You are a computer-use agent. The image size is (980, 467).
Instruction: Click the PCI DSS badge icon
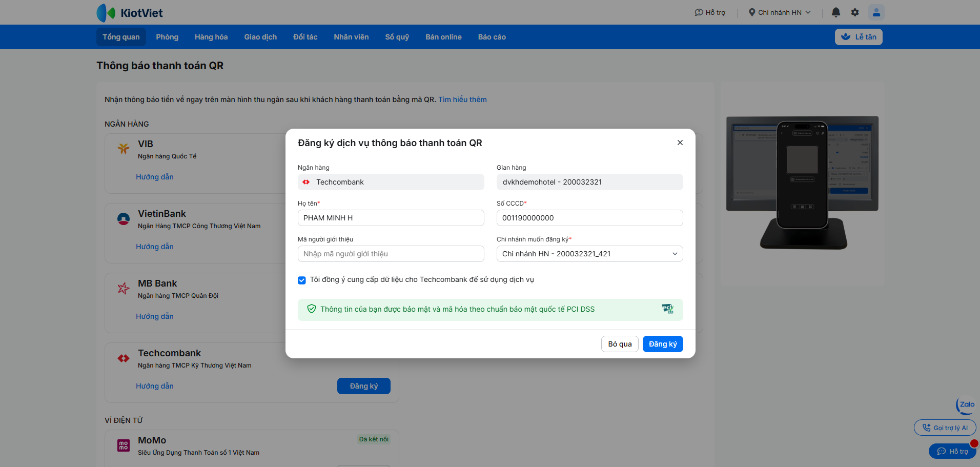[x=667, y=309]
